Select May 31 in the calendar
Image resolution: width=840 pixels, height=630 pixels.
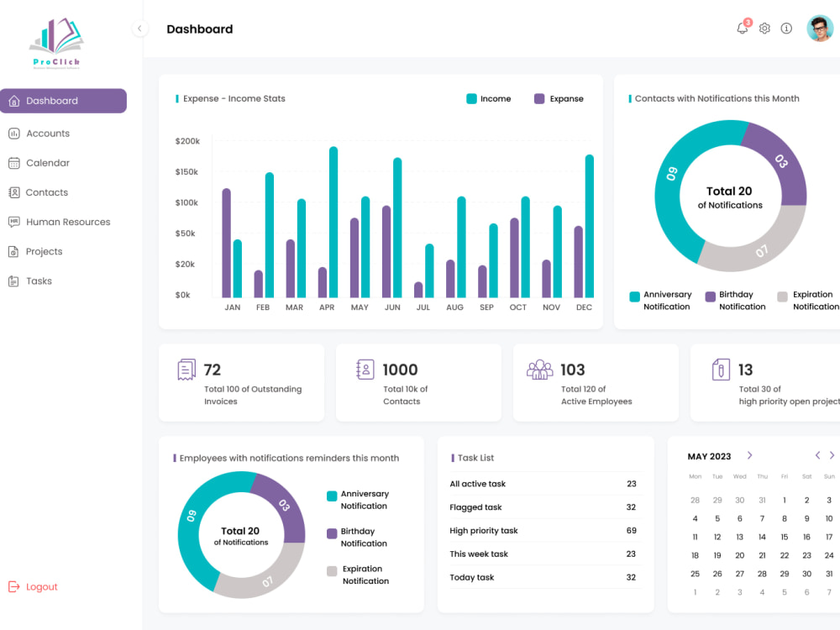[829, 574]
